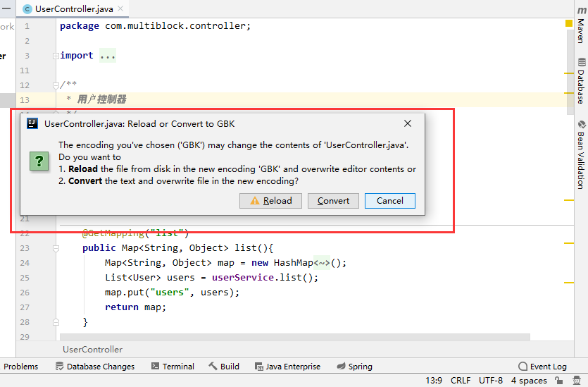
Task: Click the inspector face icon in status bar
Action: coord(577,381)
